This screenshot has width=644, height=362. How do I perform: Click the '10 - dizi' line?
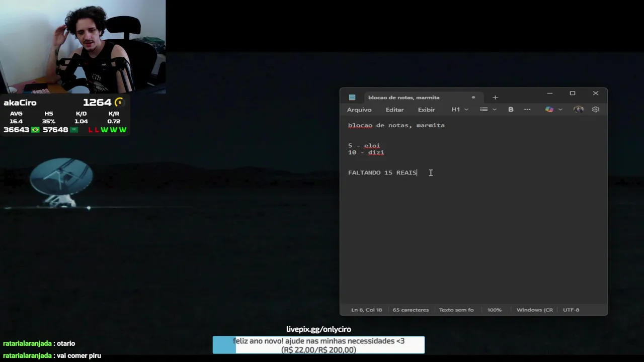pyautogui.click(x=366, y=152)
